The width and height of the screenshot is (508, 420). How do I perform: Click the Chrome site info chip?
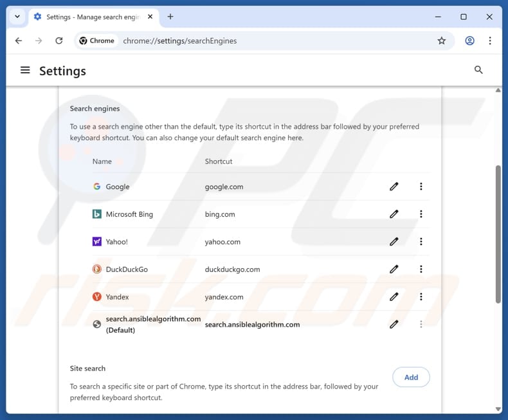(97, 41)
